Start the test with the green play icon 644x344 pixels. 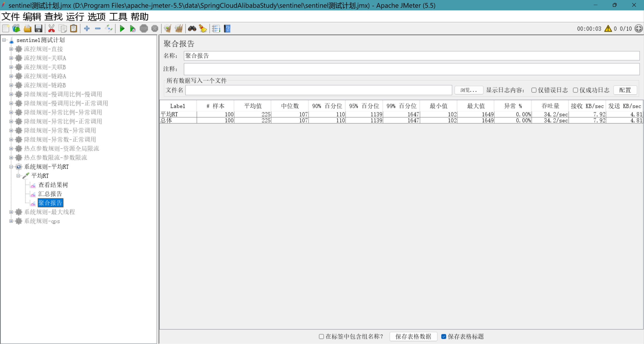[122, 28]
